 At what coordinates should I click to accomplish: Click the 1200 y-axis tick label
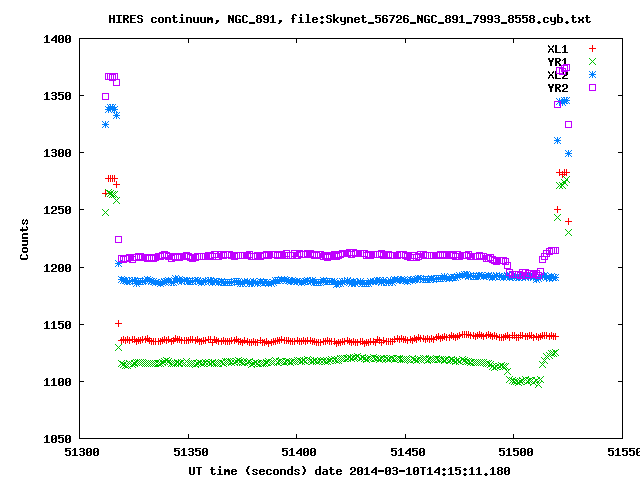[x=57, y=268]
